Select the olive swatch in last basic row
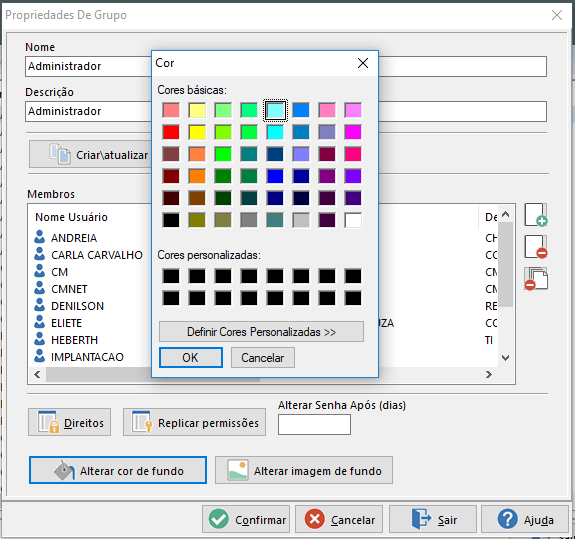The image size is (575, 539). pos(197,220)
